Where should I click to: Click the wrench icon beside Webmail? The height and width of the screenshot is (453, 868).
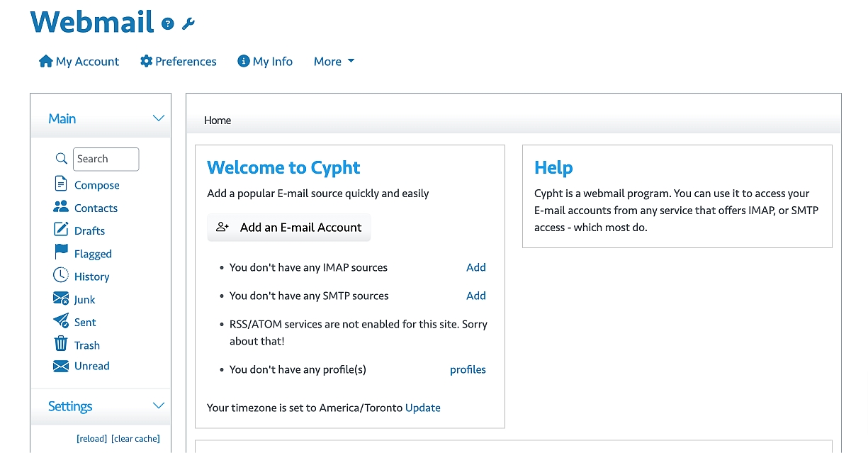[188, 24]
